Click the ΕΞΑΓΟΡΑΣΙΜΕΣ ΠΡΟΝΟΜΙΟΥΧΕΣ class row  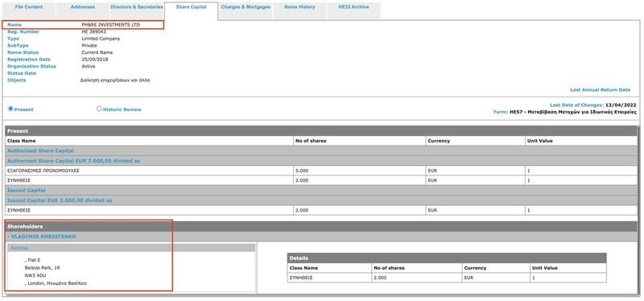(321, 171)
